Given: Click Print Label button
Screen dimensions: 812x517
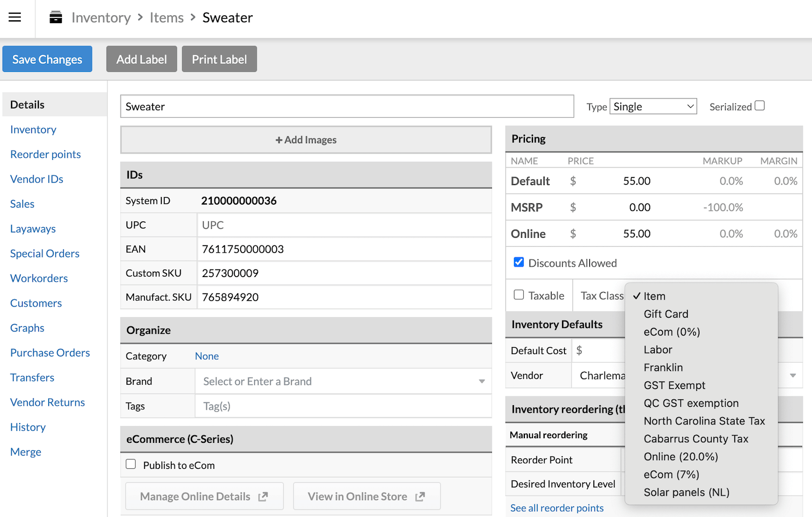Looking at the screenshot, I should 219,59.
